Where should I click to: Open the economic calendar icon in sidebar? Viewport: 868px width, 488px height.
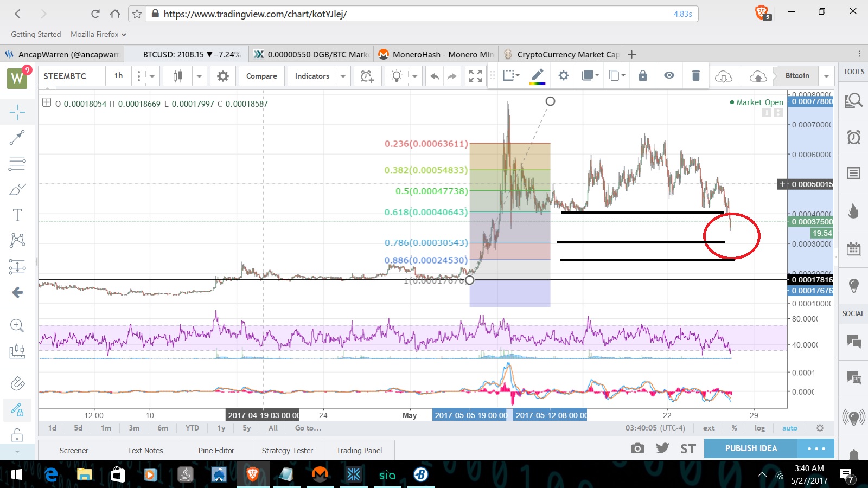[853, 249]
